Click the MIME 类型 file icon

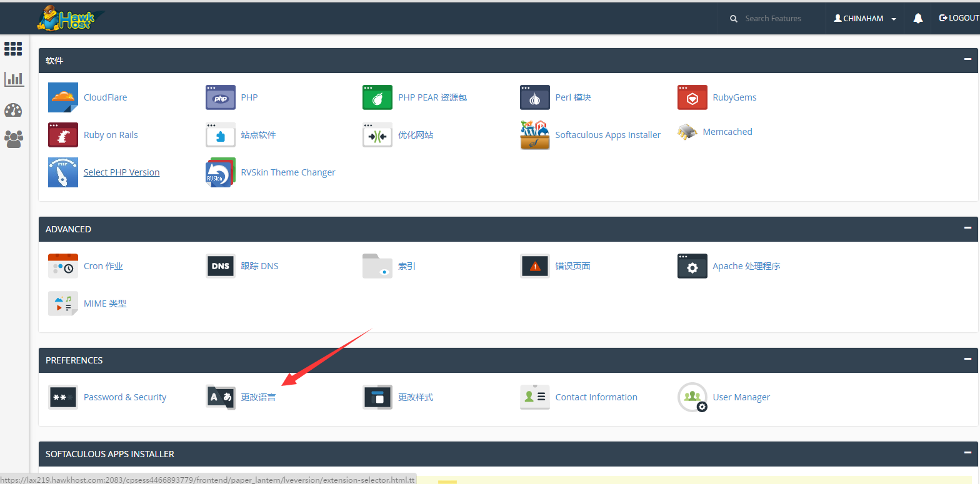[x=63, y=304]
